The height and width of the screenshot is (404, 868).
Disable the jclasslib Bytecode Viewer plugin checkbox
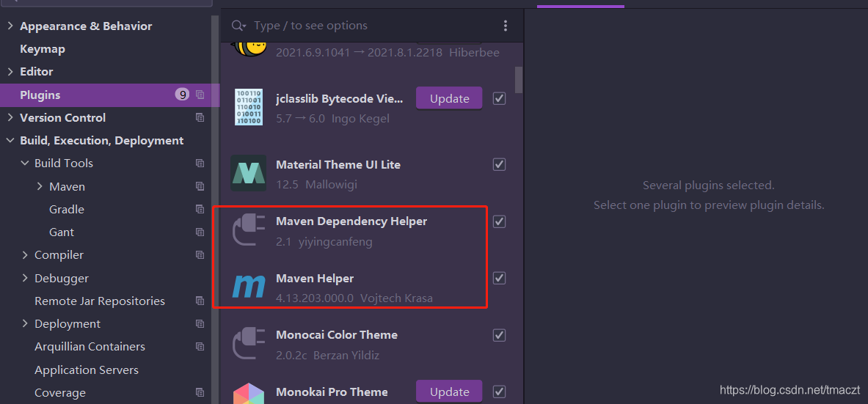click(499, 98)
